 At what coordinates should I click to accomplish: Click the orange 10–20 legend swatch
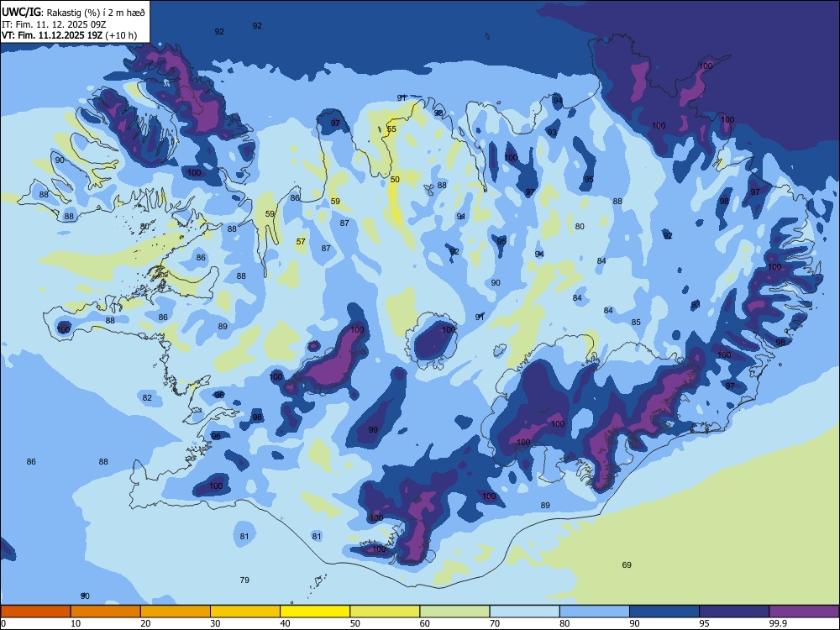106,612
